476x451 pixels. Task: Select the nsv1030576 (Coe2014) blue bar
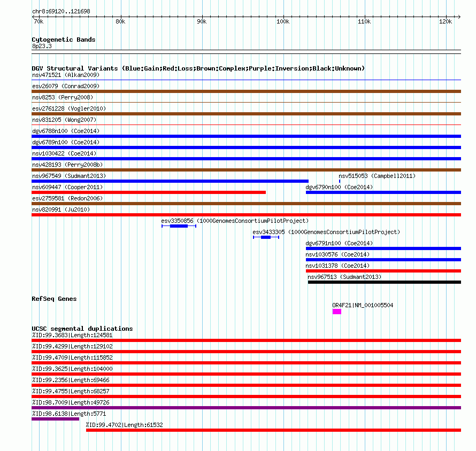pyautogui.click(x=383, y=260)
